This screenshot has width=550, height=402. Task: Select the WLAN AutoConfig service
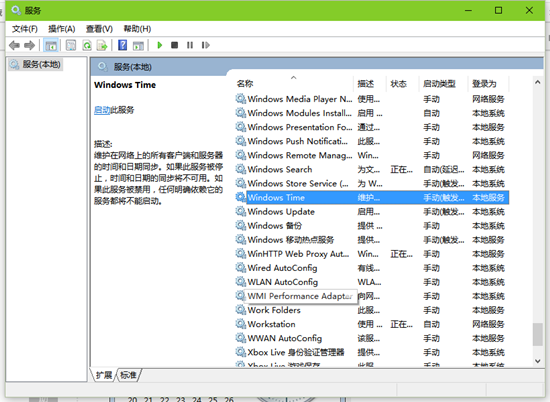click(x=372, y=282)
